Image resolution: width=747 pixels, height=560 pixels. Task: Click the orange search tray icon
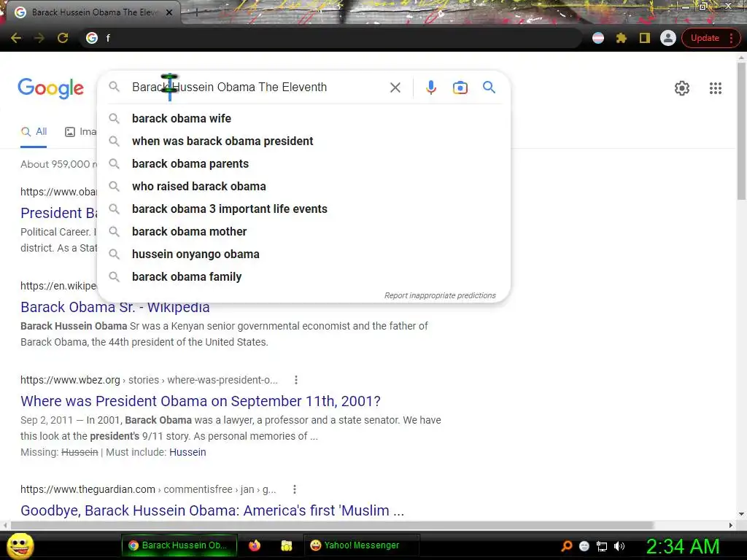[x=567, y=546]
